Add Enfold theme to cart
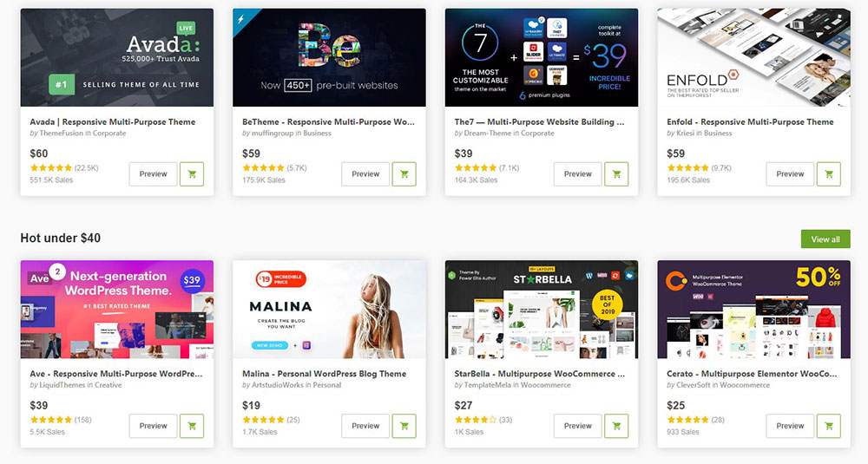868x464 pixels. pyautogui.click(x=829, y=173)
